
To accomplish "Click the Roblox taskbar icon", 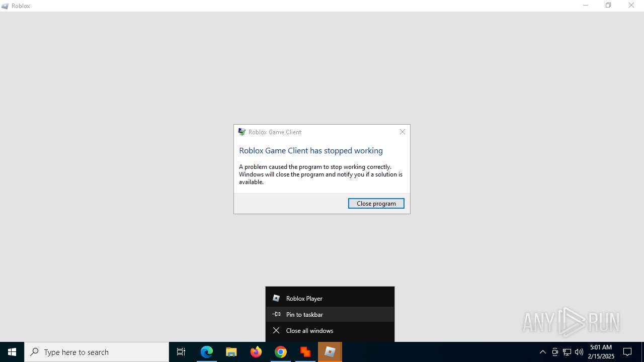I will [x=330, y=352].
